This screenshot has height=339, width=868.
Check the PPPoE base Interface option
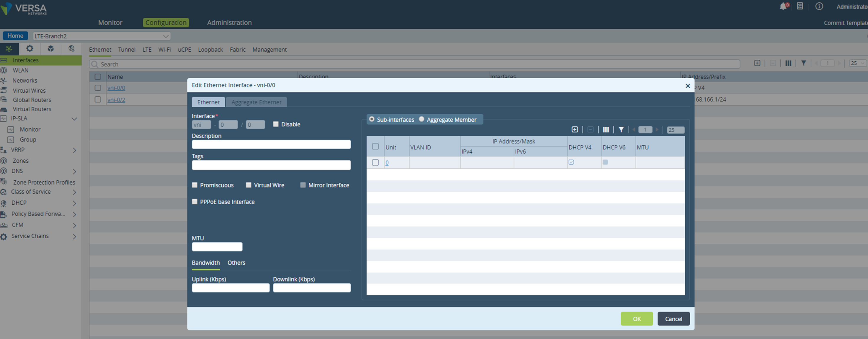tap(195, 201)
